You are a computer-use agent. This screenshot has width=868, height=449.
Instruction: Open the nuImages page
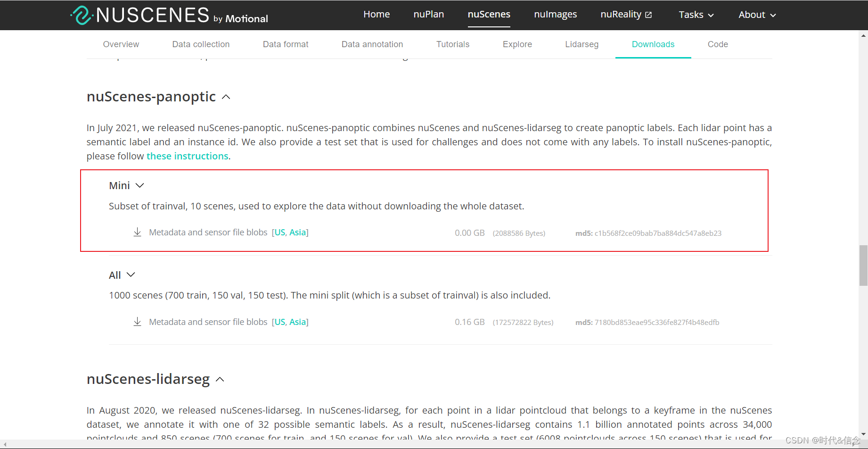tap(556, 14)
